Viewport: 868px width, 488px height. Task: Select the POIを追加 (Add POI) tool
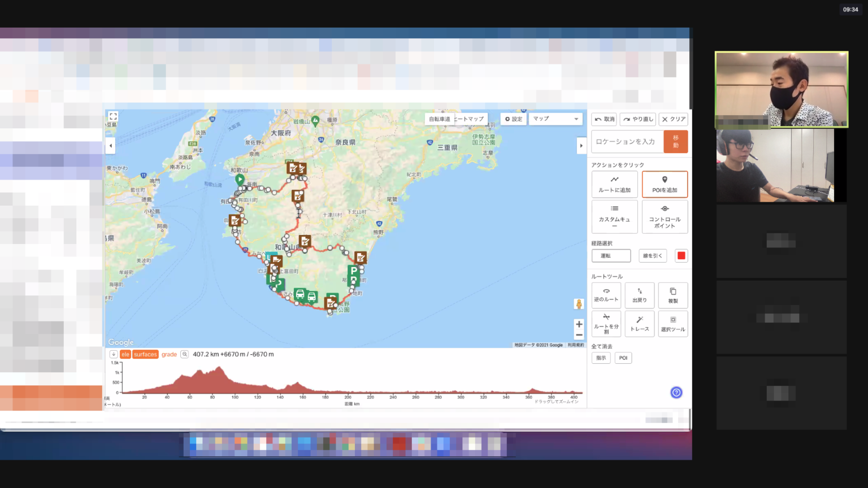click(x=665, y=184)
